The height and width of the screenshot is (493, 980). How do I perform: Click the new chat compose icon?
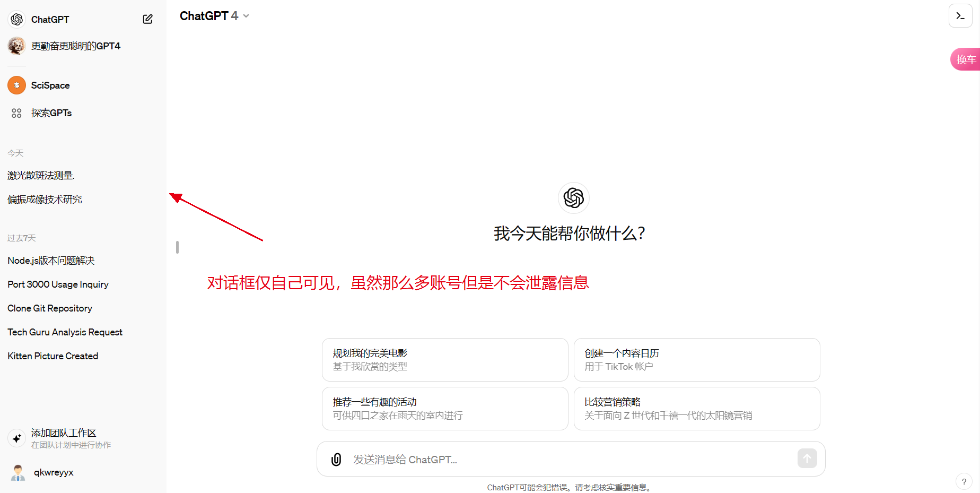[147, 19]
